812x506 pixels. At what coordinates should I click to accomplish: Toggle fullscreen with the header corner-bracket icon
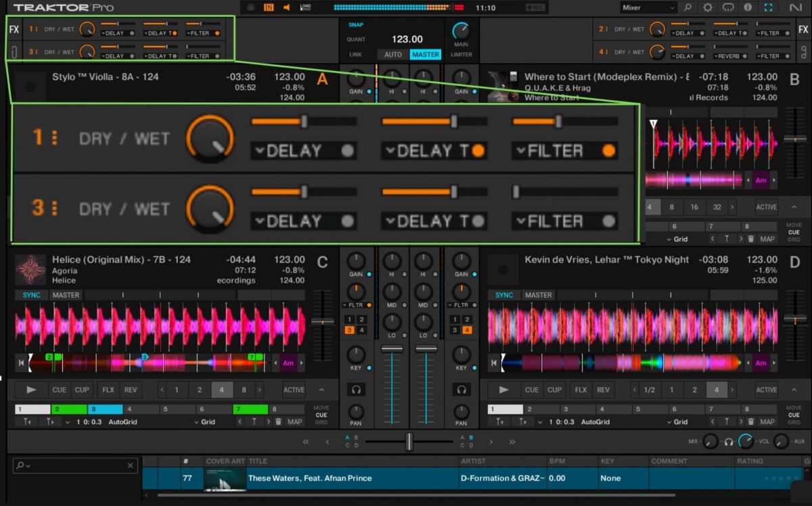coord(768,7)
